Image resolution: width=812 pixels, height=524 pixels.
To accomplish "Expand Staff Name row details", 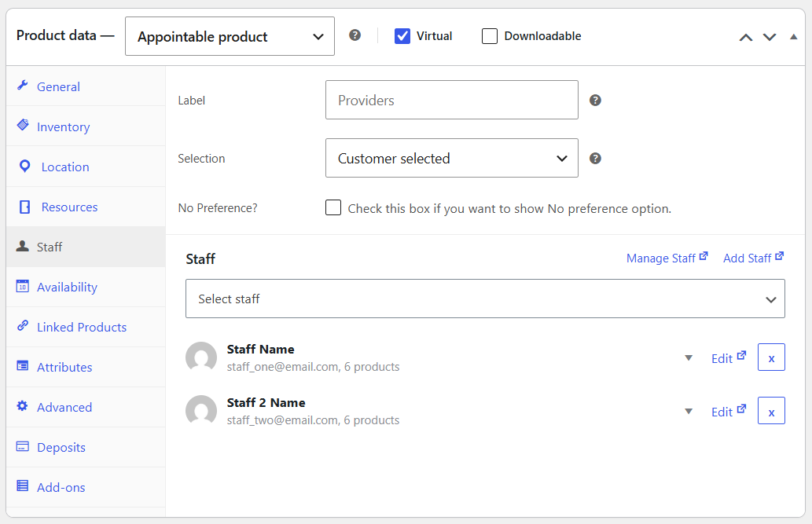I will click(689, 357).
